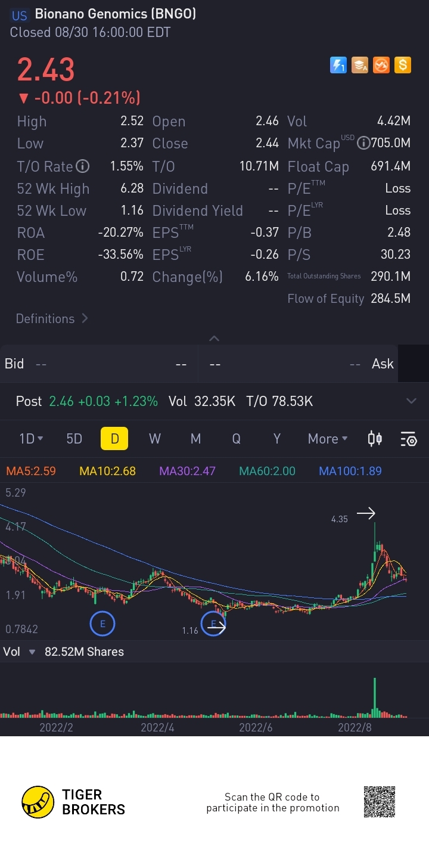Open the More timeframes dropdown
This screenshot has width=429, height=868.
328,439
